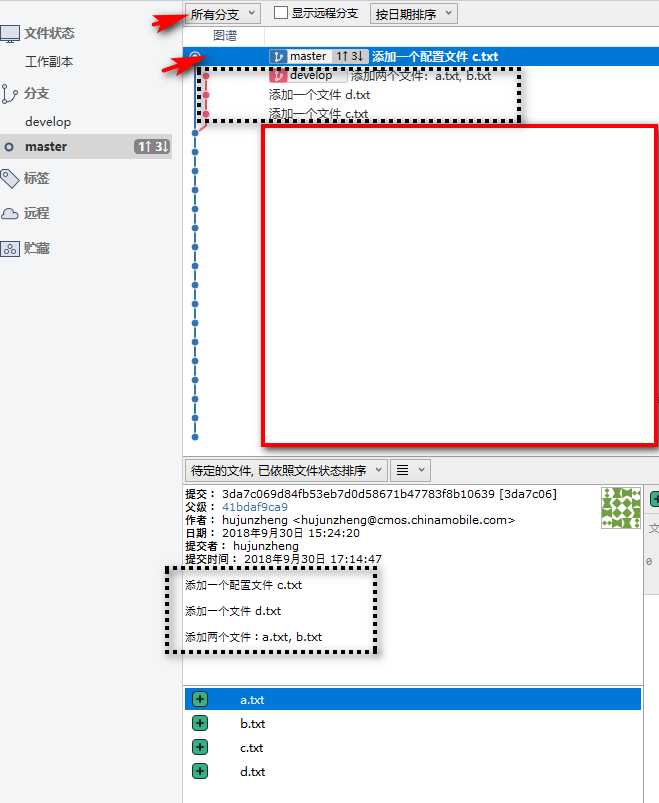
Task: Open the 贮藏 section in sidebar
Action: click(36, 248)
